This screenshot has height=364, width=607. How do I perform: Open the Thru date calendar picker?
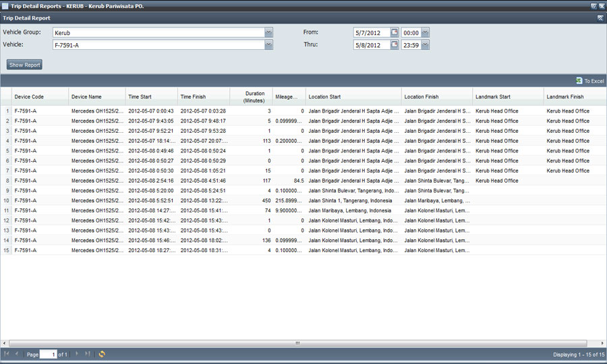pos(395,45)
